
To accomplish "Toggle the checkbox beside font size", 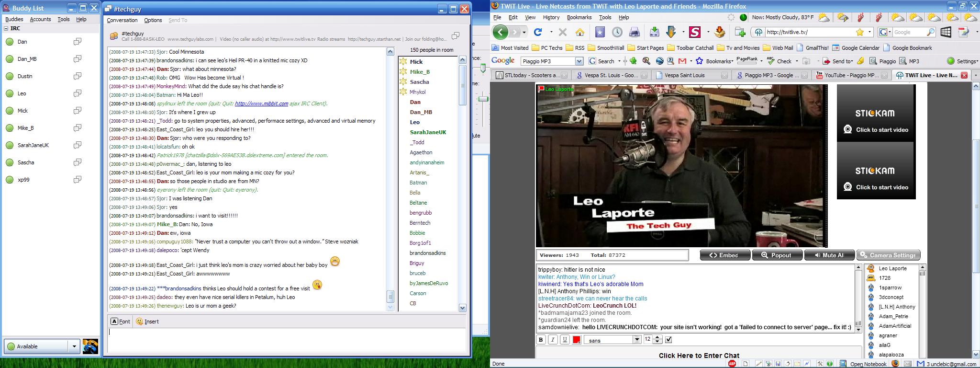I will point(668,340).
